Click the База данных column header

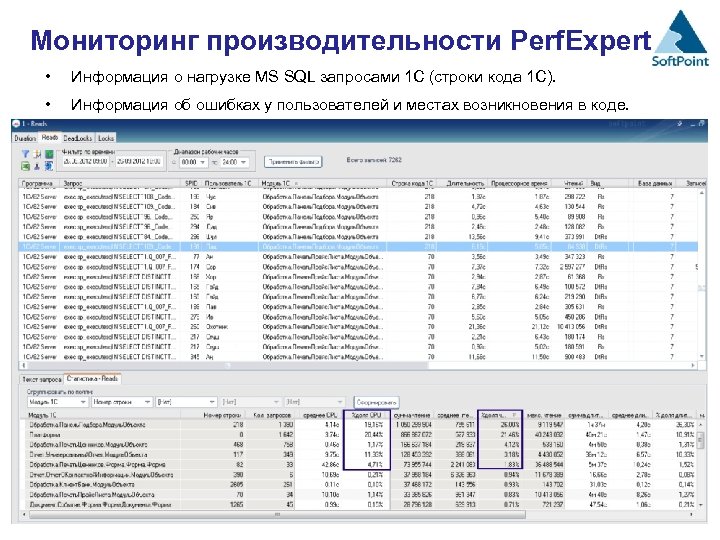655,184
